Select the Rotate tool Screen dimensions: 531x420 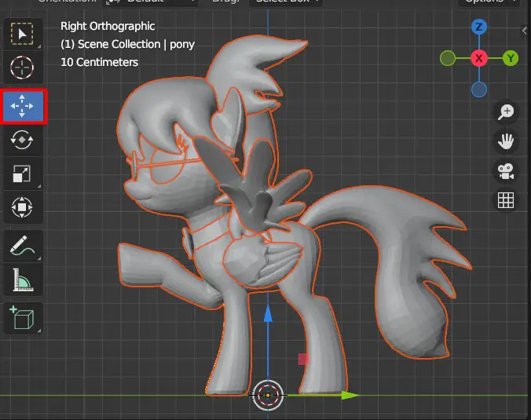click(22, 140)
